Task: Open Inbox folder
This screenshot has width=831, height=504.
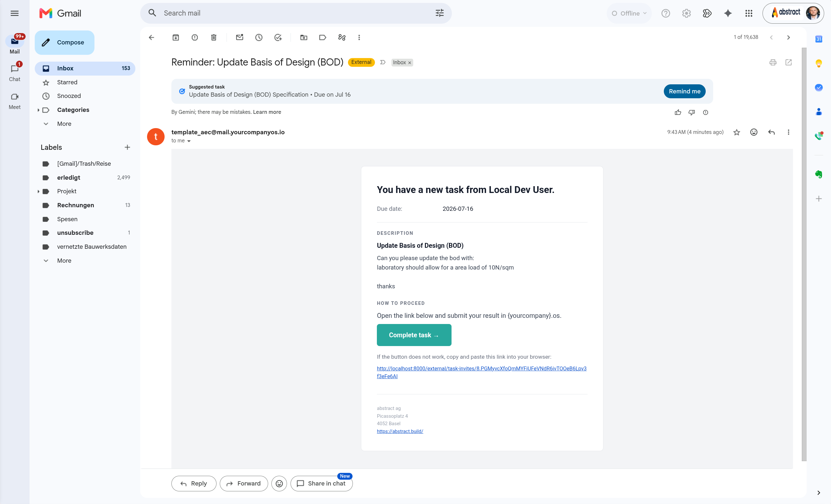Action: 85,68
